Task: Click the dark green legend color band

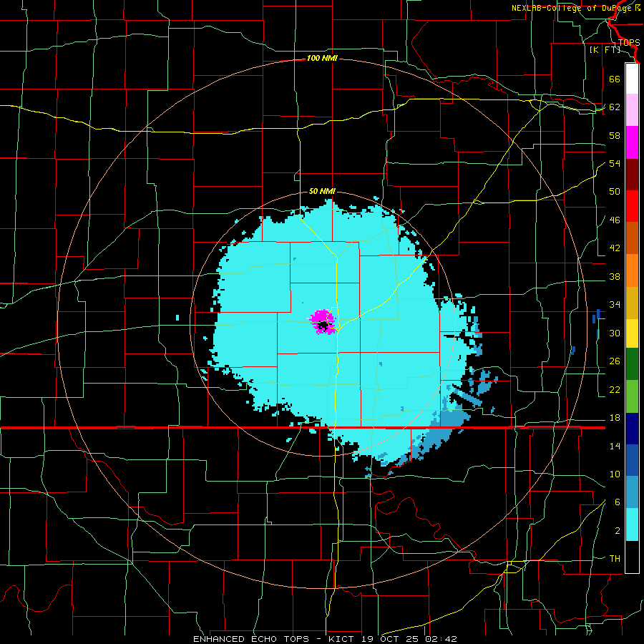Action: point(632,364)
